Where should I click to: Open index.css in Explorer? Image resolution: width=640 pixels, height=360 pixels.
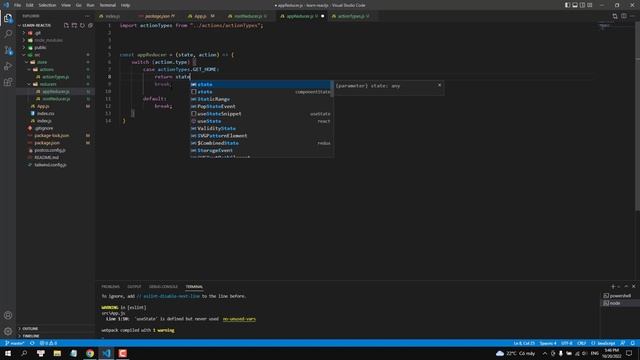[x=45, y=113]
